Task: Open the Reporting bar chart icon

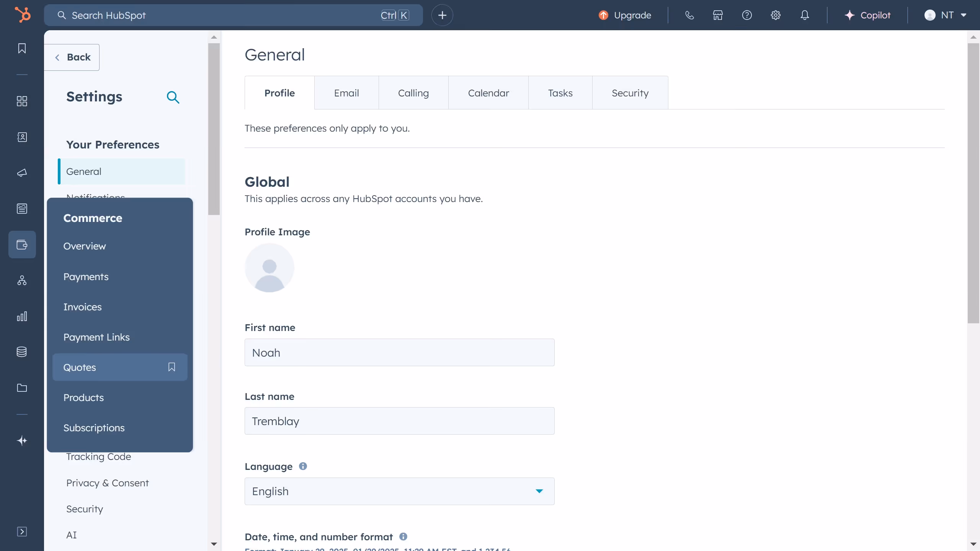Action: pos(22,316)
